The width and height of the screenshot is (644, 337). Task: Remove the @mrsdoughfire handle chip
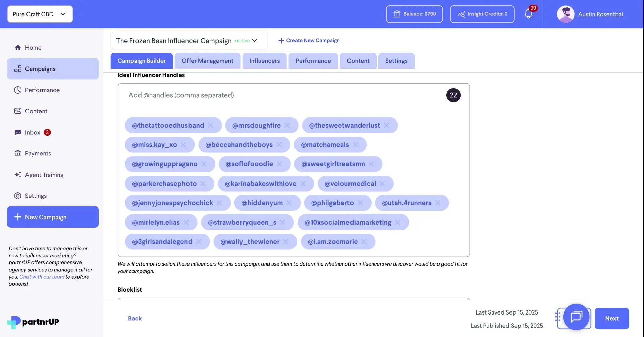point(287,125)
